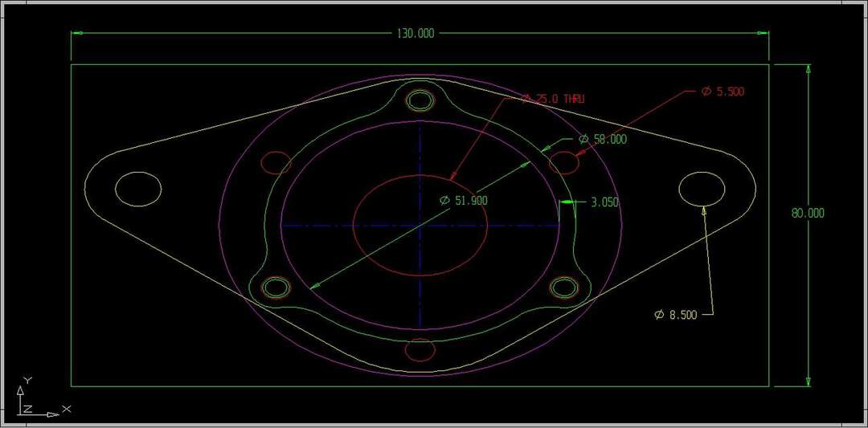Click the 3.050 dimension value

pos(604,203)
